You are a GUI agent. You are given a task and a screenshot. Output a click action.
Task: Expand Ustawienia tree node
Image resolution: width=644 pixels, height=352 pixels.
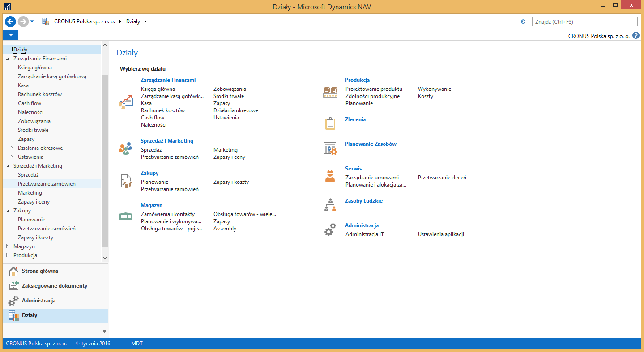point(12,157)
